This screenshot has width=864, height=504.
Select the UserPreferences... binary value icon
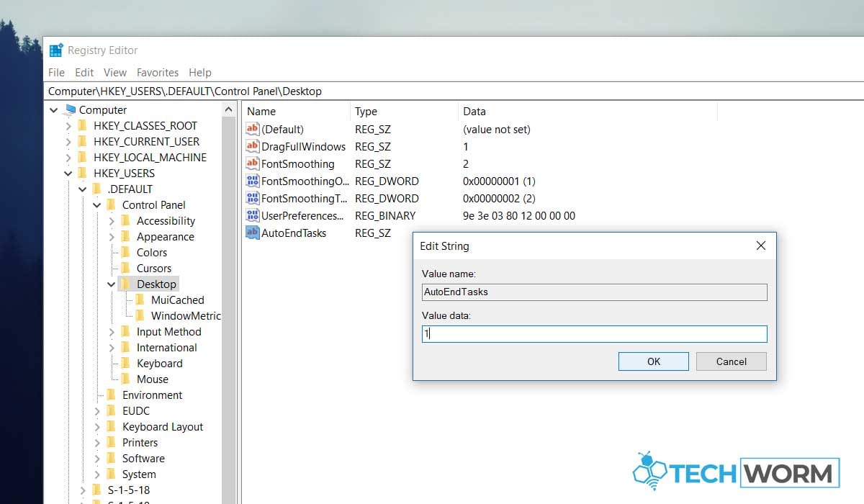pos(252,216)
